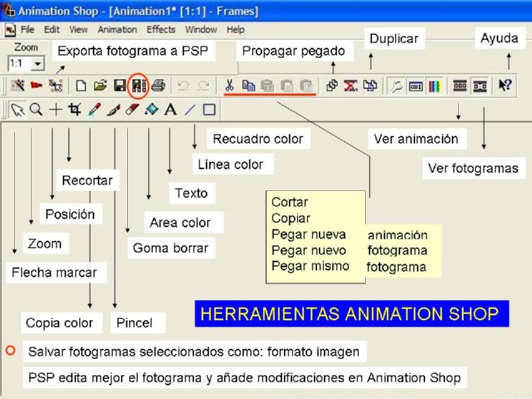Undo the last action
Screen dimensions: 532x399
coord(184,86)
